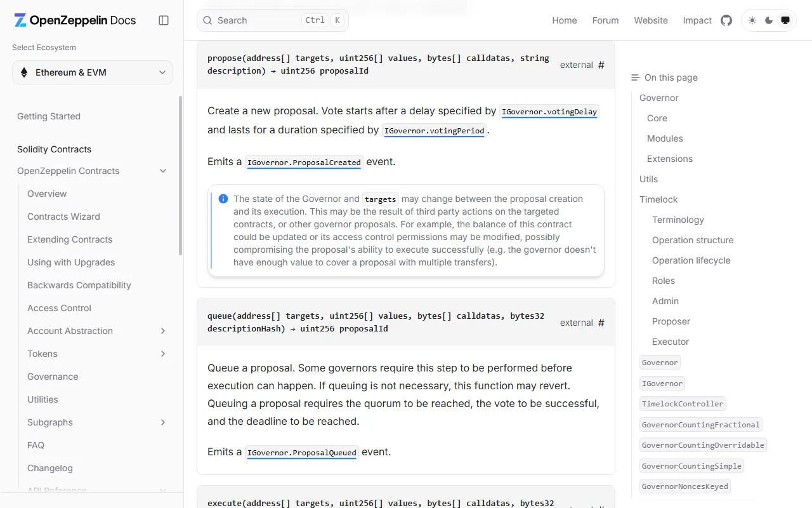
Task: Switch to light theme sun icon
Action: [x=752, y=20]
